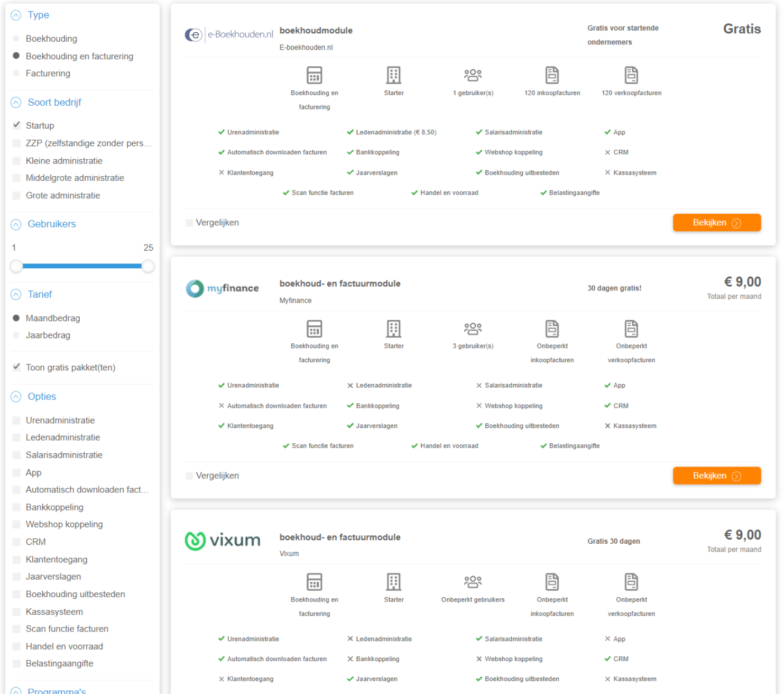Click Vixum Onbeperkt verkoopfacturen document icon
Viewport: 784px width, 694px height.
[x=631, y=582]
